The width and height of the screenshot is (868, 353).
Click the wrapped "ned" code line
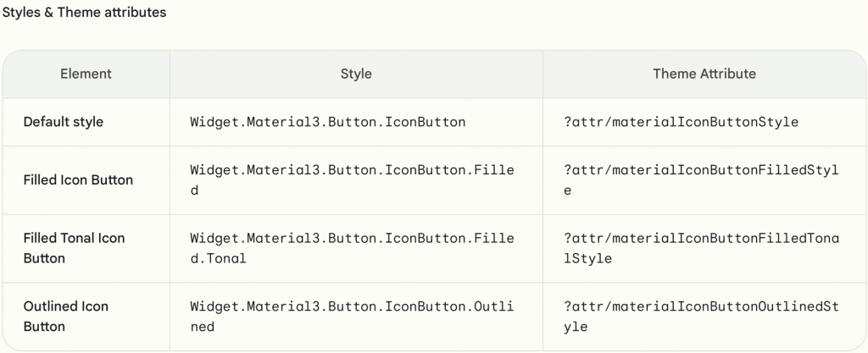(202, 326)
